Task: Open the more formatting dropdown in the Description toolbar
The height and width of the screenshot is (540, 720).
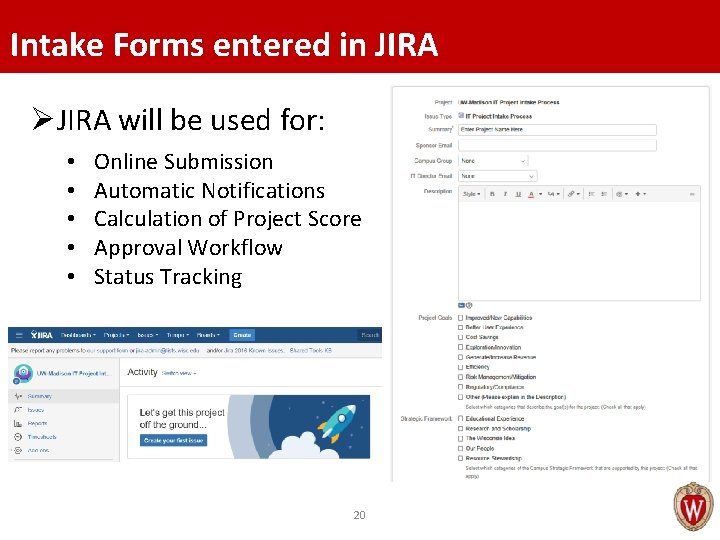Action: point(554,194)
